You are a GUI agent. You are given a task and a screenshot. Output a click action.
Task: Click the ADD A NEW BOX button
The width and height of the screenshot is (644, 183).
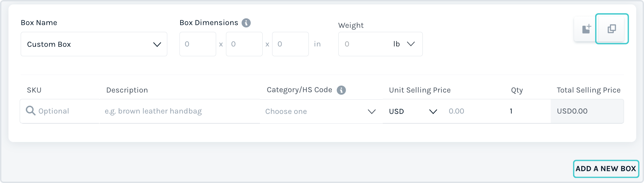pos(606,169)
